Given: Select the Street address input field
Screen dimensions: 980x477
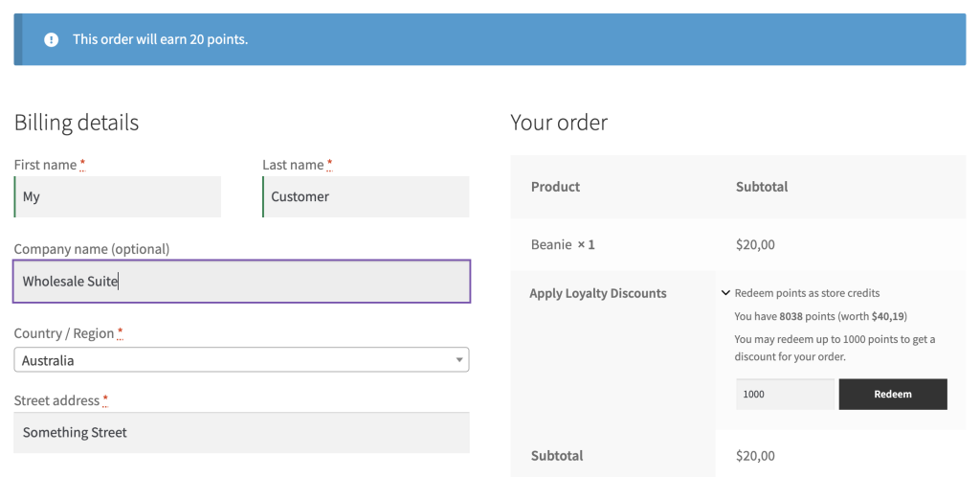Looking at the screenshot, I should click(x=241, y=432).
